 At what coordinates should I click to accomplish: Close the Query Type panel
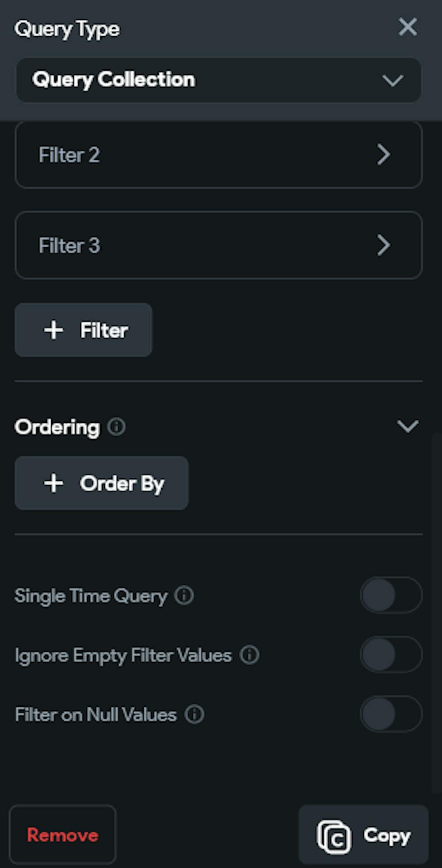pos(407,27)
